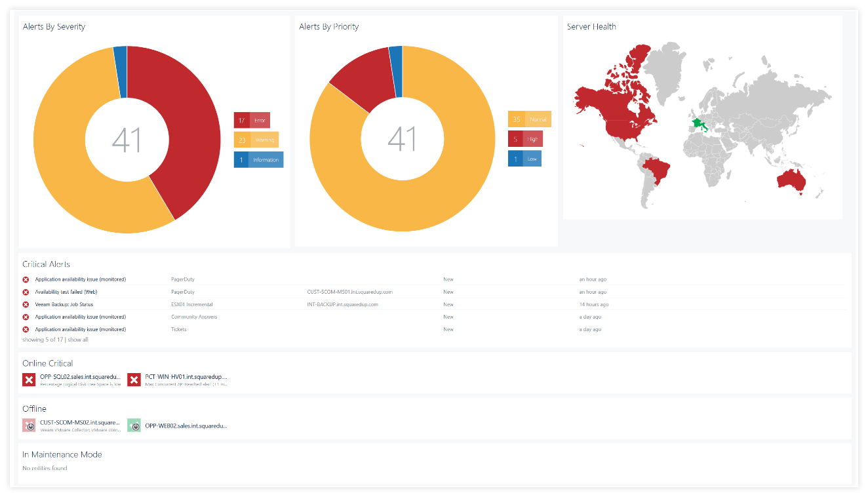Select the High priority legend item
Image resolution: width=868 pixels, height=497 pixels.
(525, 139)
